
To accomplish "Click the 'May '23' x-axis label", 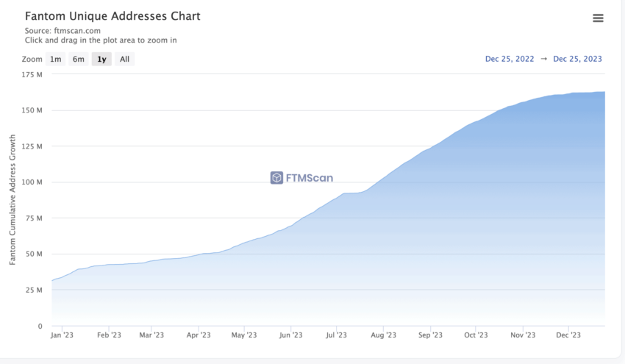I will pyautogui.click(x=244, y=335).
